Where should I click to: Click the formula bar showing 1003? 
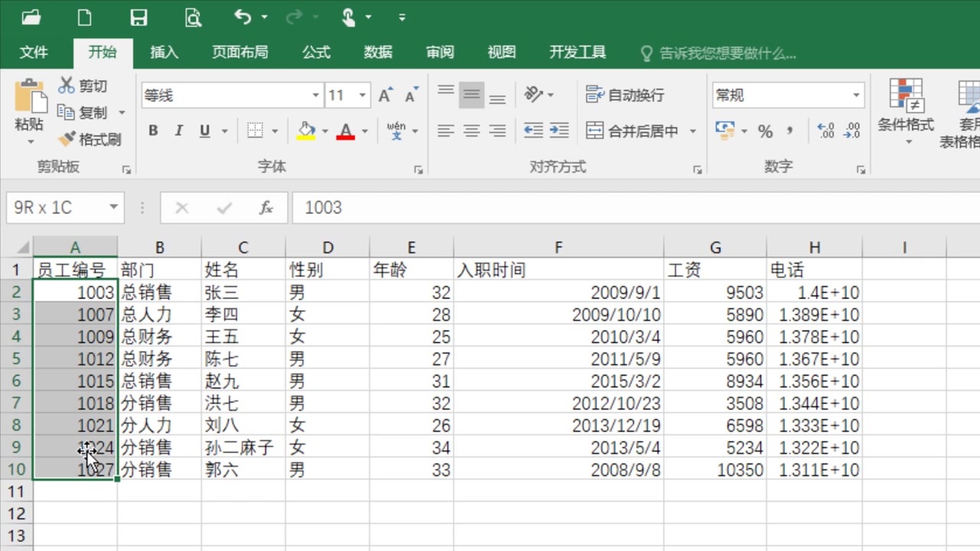click(x=635, y=207)
